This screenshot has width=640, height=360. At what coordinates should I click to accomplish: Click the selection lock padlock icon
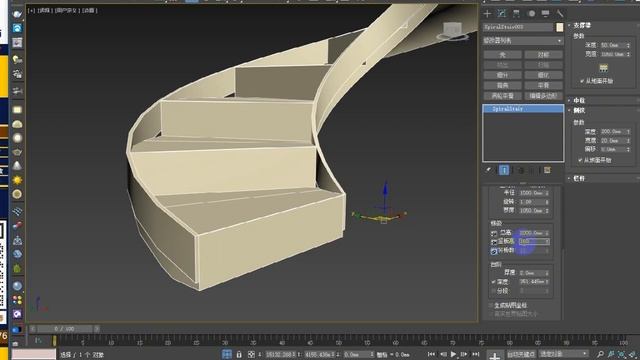(x=239, y=354)
